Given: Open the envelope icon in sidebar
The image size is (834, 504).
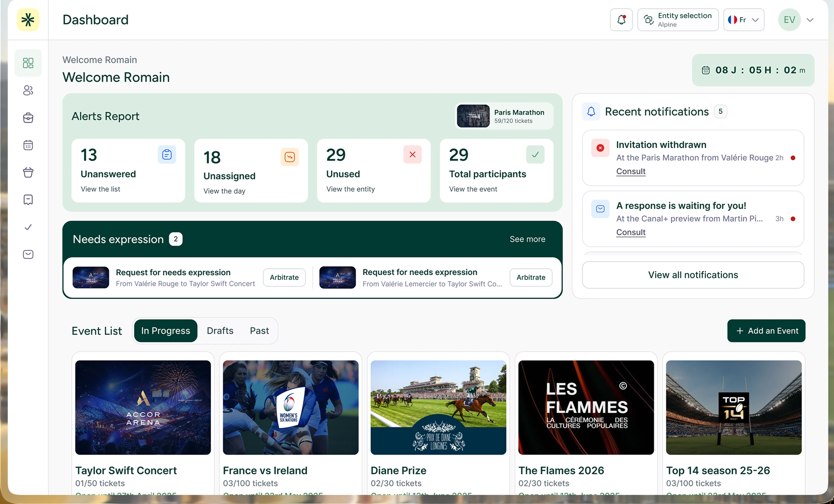Looking at the screenshot, I should point(28,254).
